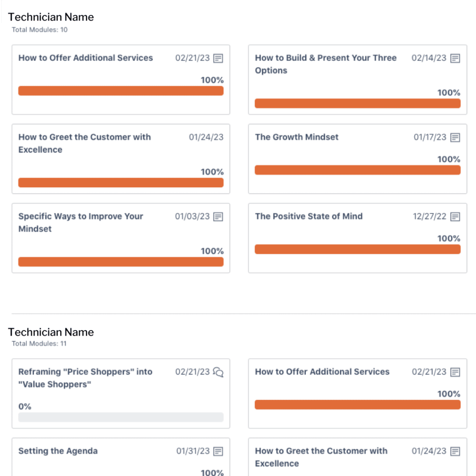Click notes icon beside The Growth Mindset
The image size is (476, 476).
(x=455, y=138)
